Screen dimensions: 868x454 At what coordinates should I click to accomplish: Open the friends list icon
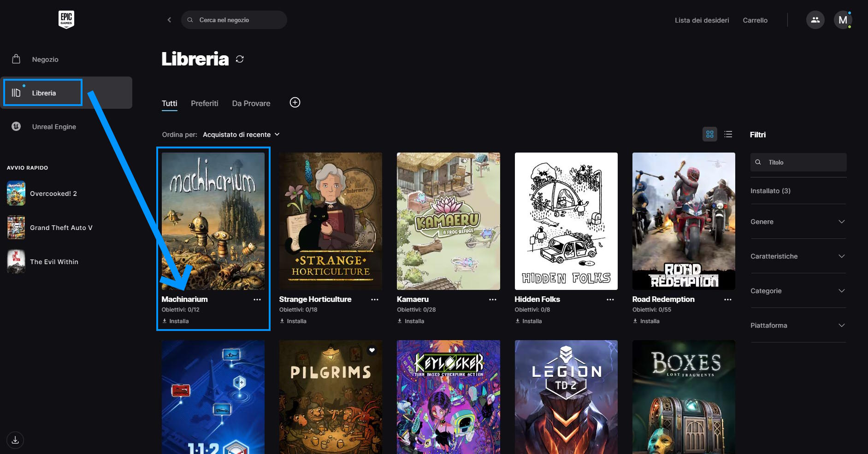[815, 20]
